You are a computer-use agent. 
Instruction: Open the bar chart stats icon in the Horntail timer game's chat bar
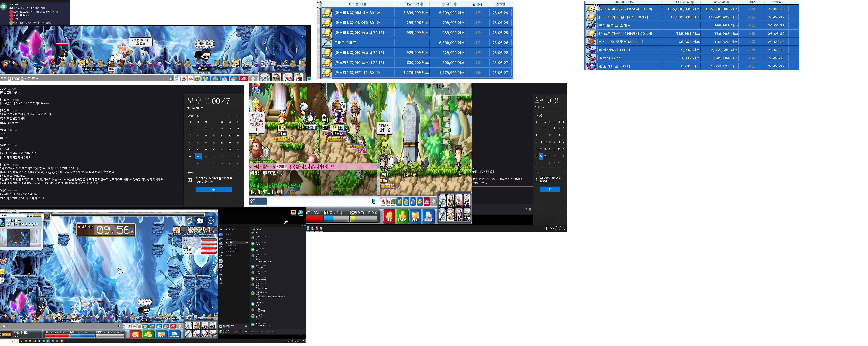pos(159,326)
